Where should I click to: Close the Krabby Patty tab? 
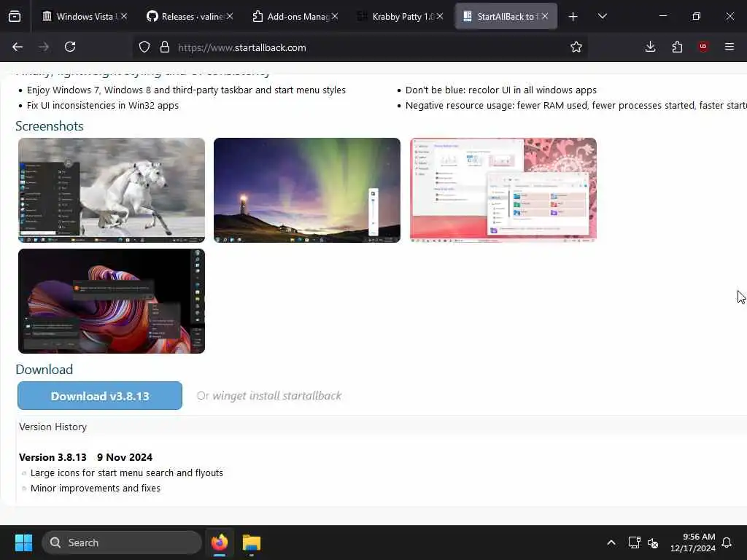point(440,16)
